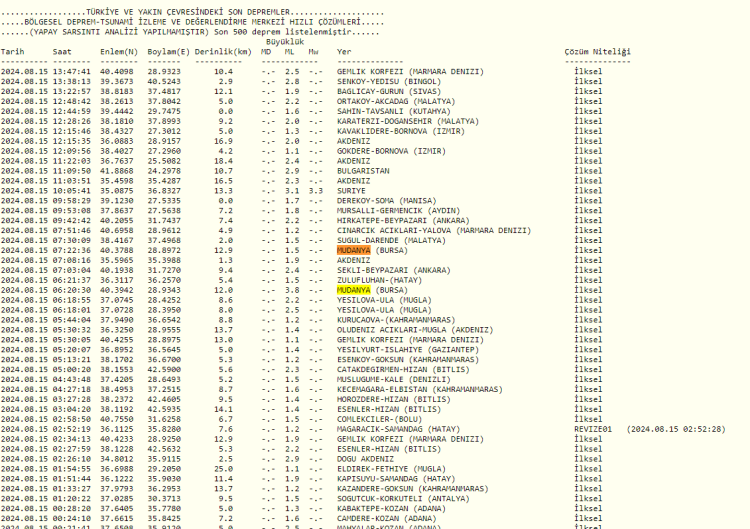Click the Mw 3.3 magnitude value
This screenshot has height=529, width=750.
click(x=315, y=190)
